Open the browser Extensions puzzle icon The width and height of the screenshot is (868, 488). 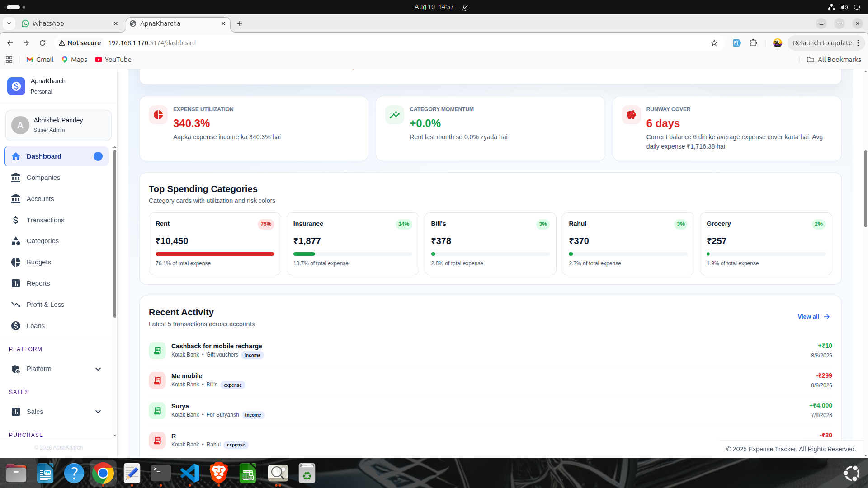[754, 43]
